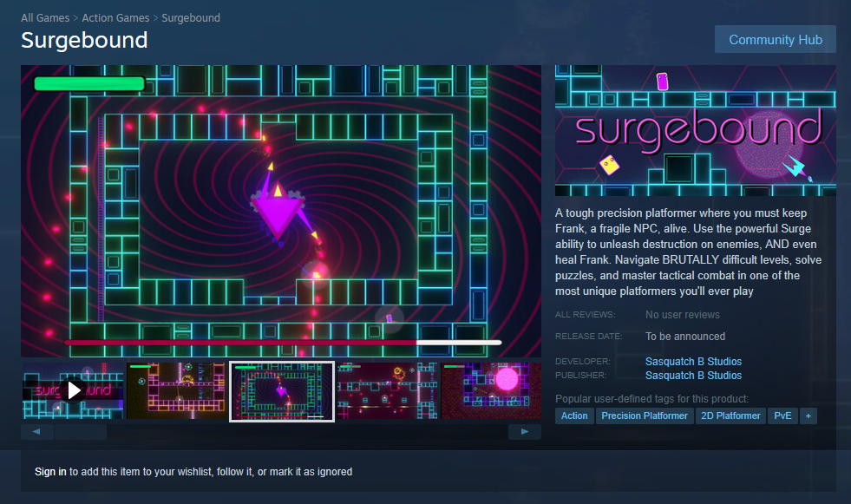Viewport: 851px width, 504px height.
Task: Click the plus button to add tags
Action: pyautogui.click(x=808, y=416)
